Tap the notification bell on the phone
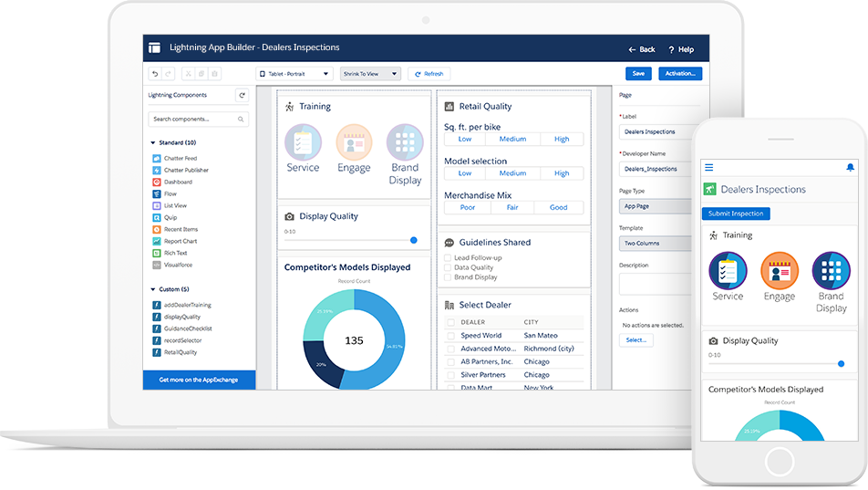Image resolution: width=868 pixels, height=490 pixels. [850, 168]
